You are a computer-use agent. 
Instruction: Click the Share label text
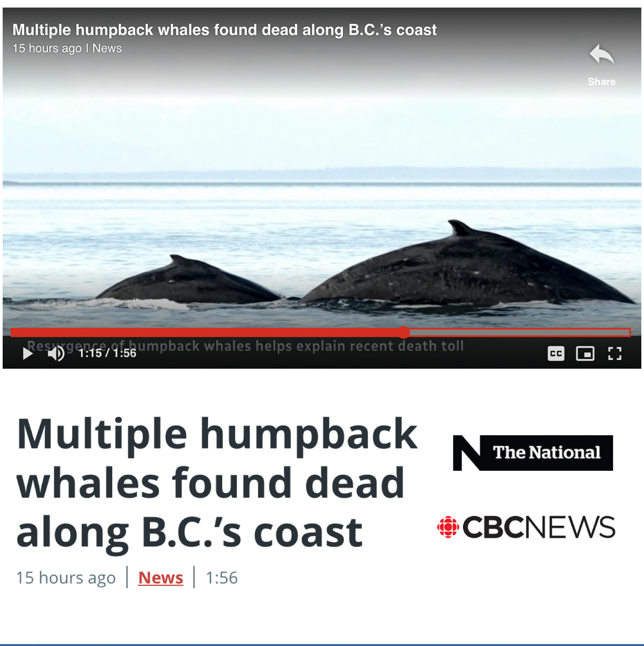[601, 82]
